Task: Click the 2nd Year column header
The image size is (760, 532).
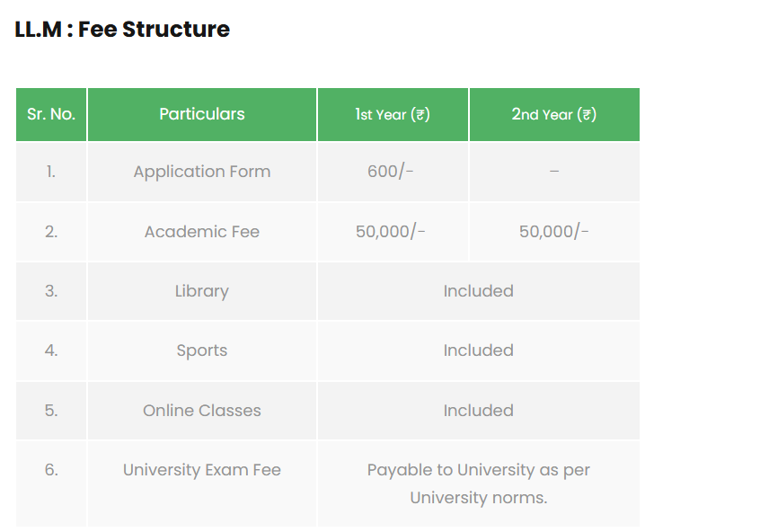Action: tap(554, 114)
